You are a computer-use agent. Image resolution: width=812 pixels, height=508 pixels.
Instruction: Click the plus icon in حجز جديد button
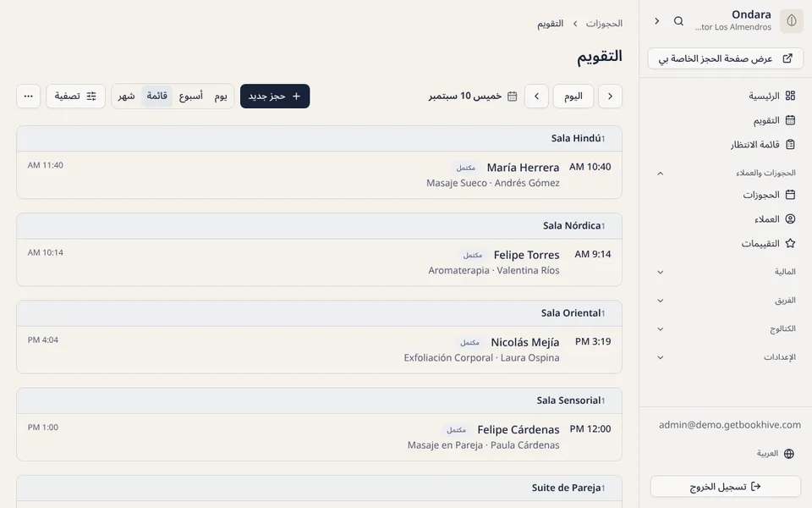pos(296,96)
